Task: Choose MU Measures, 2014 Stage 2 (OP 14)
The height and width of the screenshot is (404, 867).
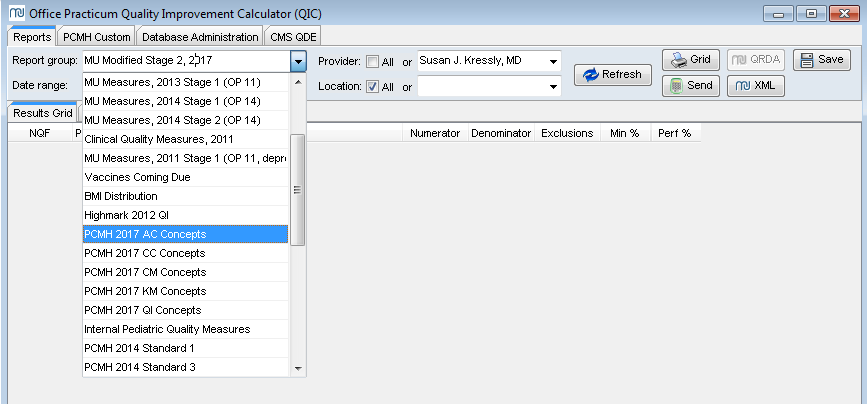Action: pyautogui.click(x=186, y=120)
